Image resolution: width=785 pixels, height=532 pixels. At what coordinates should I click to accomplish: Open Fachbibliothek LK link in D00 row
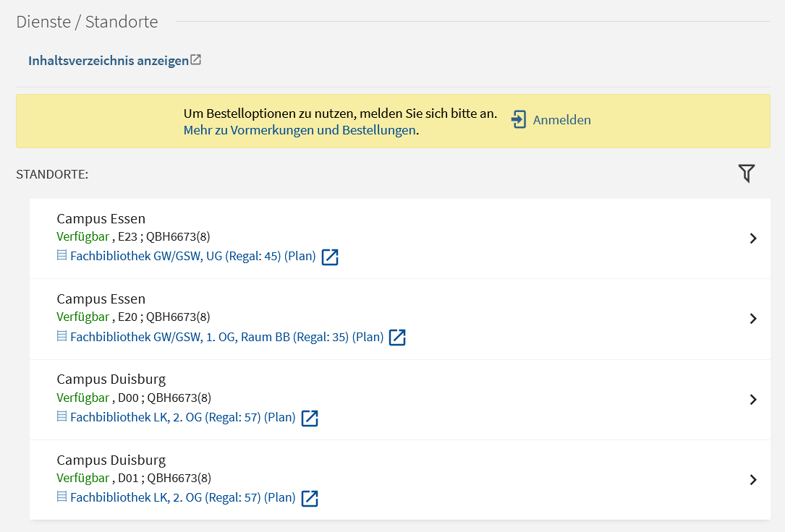pyautogui.click(x=182, y=418)
